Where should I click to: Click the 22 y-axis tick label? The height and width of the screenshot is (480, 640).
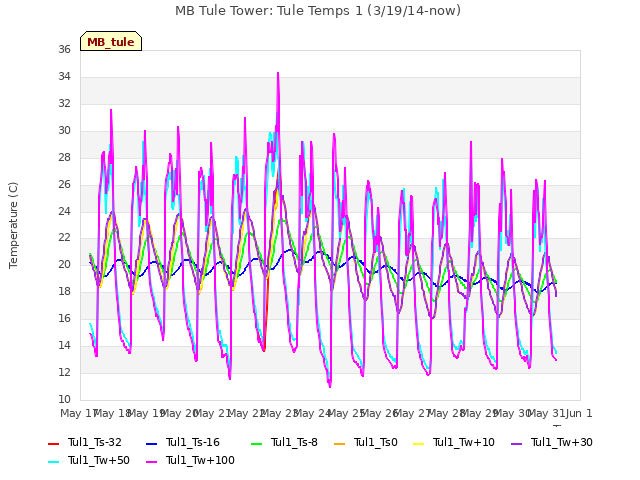[64, 238]
